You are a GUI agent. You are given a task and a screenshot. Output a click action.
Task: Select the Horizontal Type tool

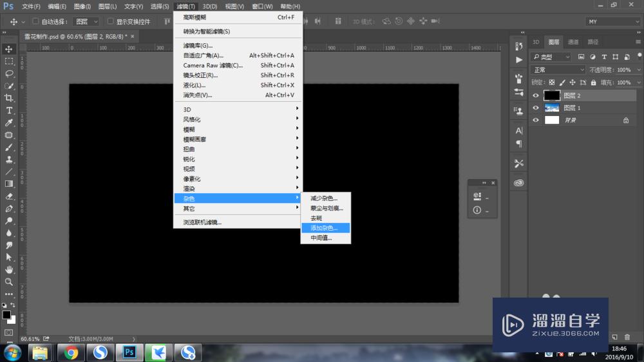click(x=9, y=110)
